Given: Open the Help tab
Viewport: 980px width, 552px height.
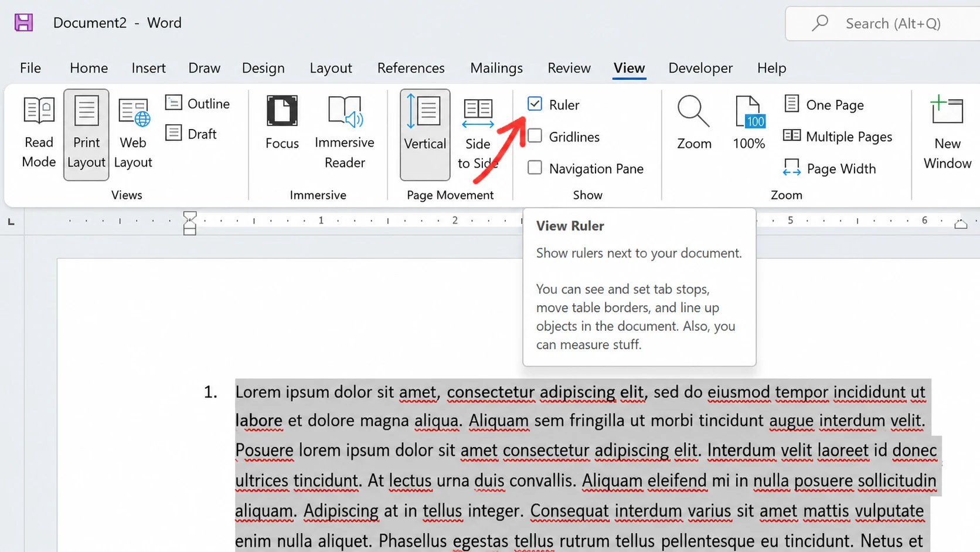Looking at the screenshot, I should (x=771, y=68).
